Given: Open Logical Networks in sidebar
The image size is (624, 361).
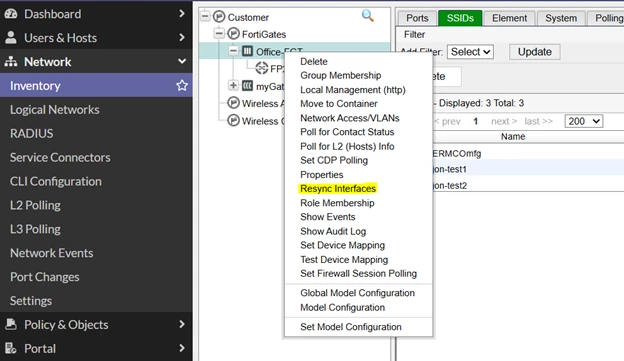Looking at the screenshot, I should (x=55, y=109).
